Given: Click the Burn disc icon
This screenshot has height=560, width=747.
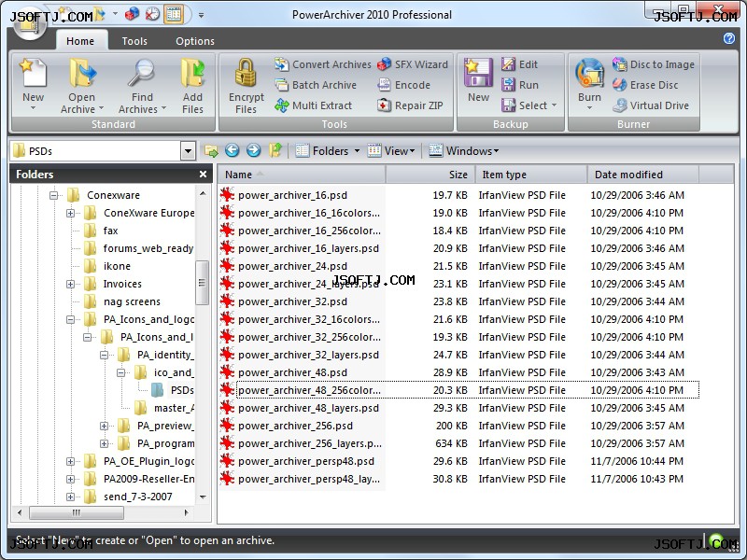Looking at the screenshot, I should point(589,73).
